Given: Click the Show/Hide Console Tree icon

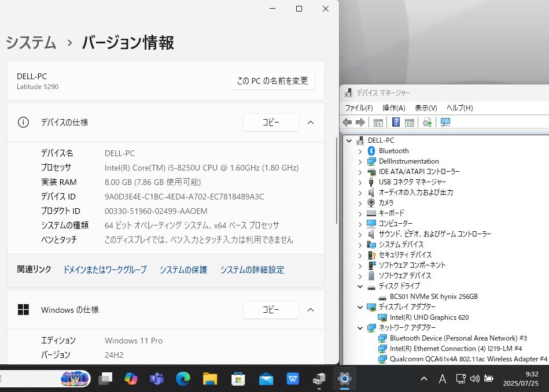Looking at the screenshot, I should tap(378, 122).
